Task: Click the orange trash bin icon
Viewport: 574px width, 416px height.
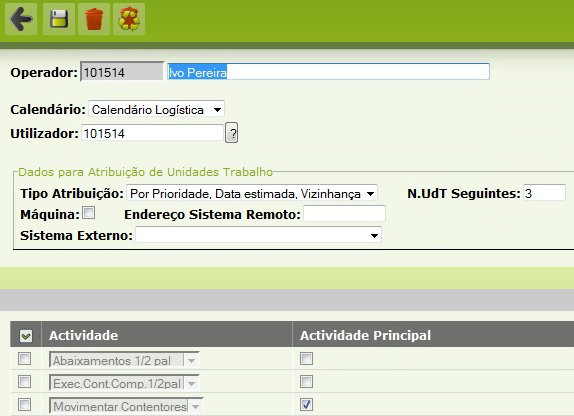Action: (x=94, y=19)
